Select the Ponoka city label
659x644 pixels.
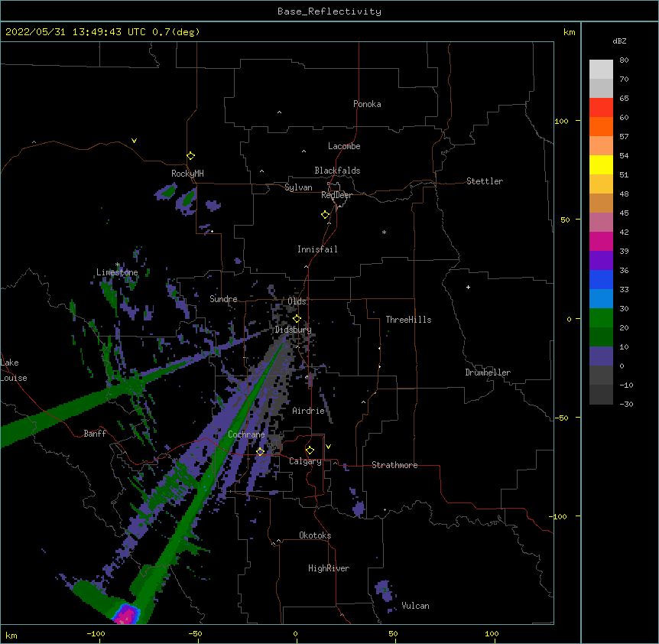367,104
